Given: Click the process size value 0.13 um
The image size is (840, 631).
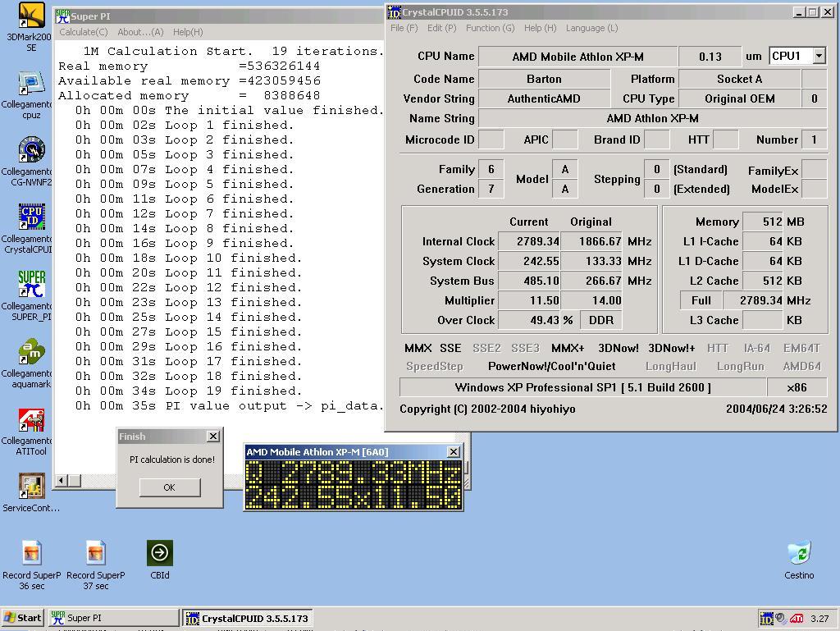Looking at the screenshot, I should pos(710,57).
